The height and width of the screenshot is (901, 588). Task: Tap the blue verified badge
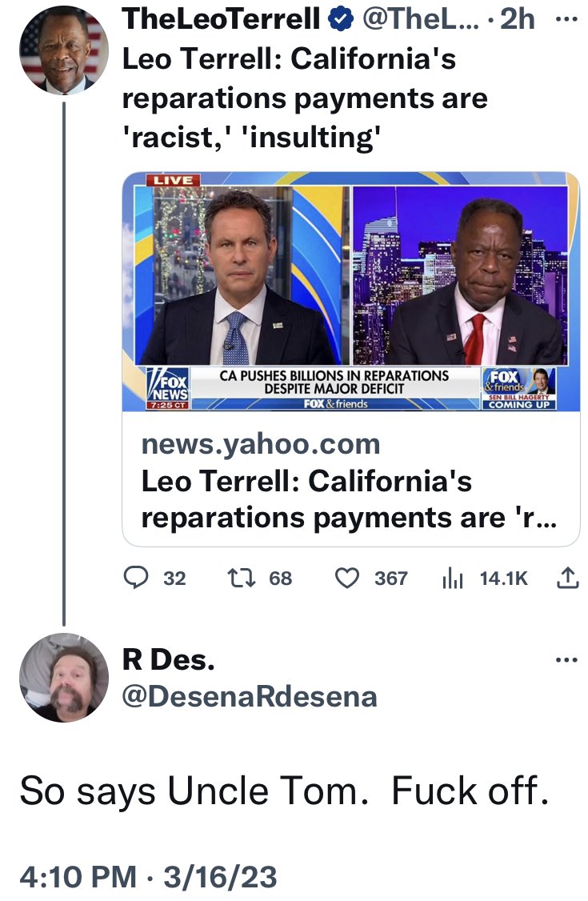341,19
